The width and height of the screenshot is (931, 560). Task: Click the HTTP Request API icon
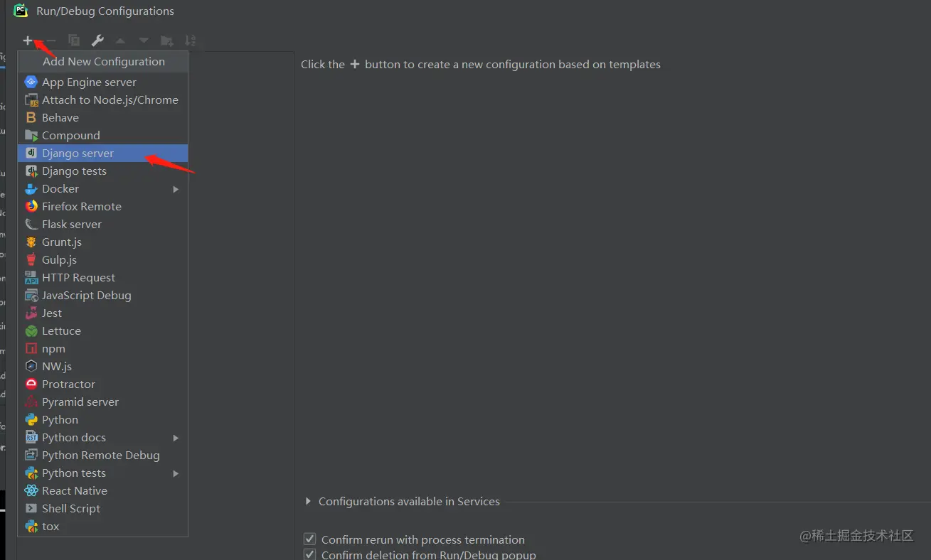pos(31,277)
